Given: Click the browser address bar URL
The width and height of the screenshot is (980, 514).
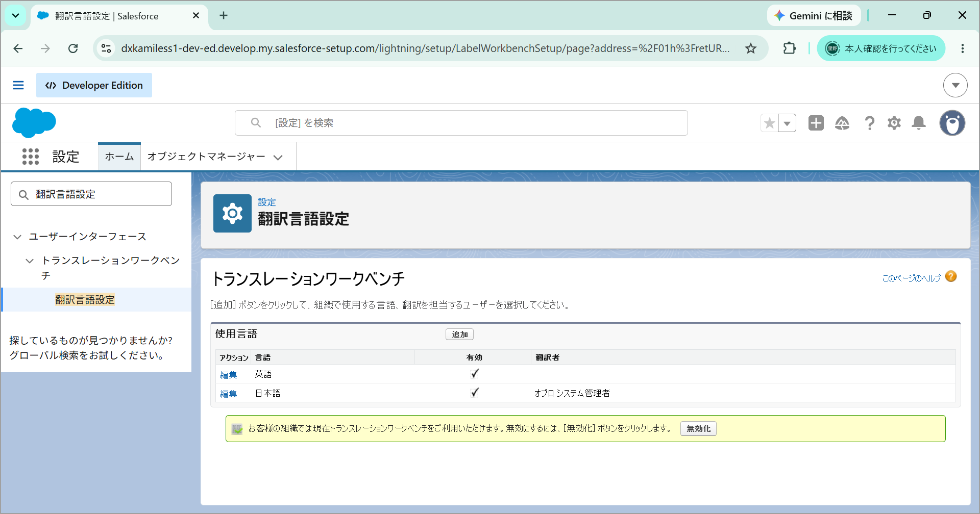Looking at the screenshot, I should coord(425,48).
